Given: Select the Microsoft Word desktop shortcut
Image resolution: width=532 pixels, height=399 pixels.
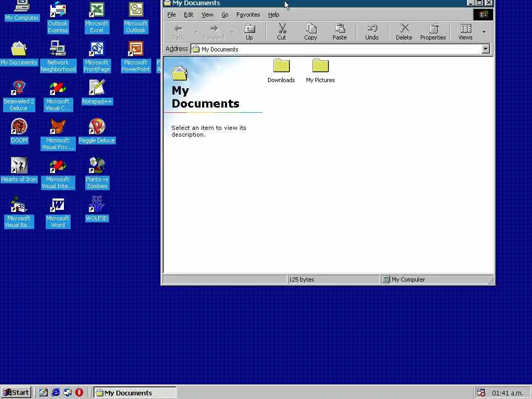Looking at the screenshot, I should click(x=58, y=212).
